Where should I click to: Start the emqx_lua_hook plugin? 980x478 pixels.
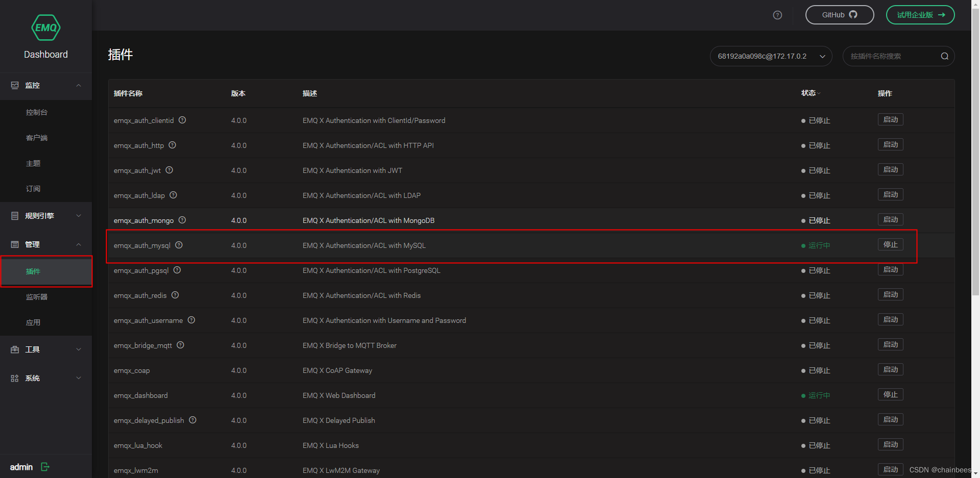pos(891,444)
